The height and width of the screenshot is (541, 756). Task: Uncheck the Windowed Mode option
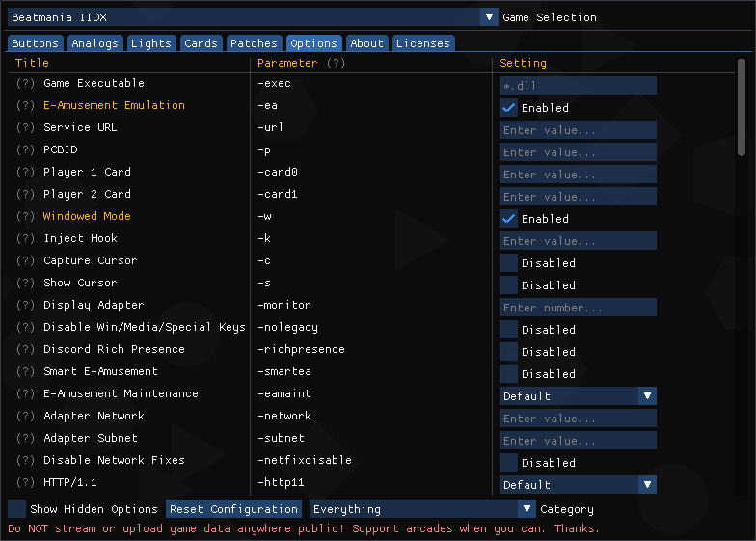509,219
